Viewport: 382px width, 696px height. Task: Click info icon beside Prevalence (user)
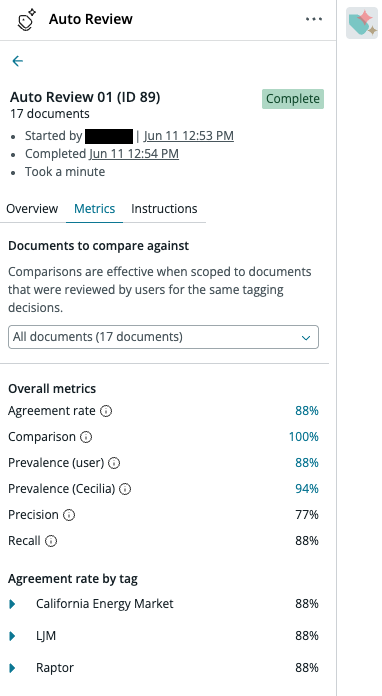pos(114,463)
